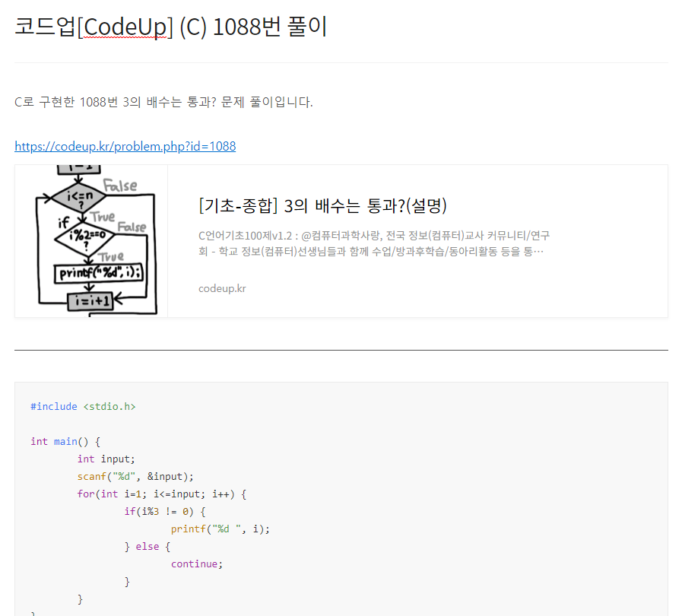Open the codeup.kr problem 1088 hyperlink

[x=125, y=146]
